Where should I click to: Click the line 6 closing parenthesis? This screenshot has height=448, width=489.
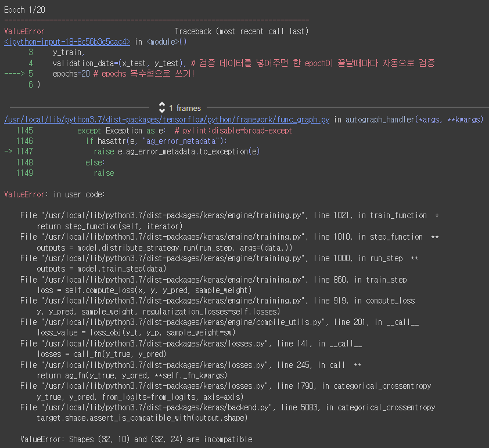[39, 85]
